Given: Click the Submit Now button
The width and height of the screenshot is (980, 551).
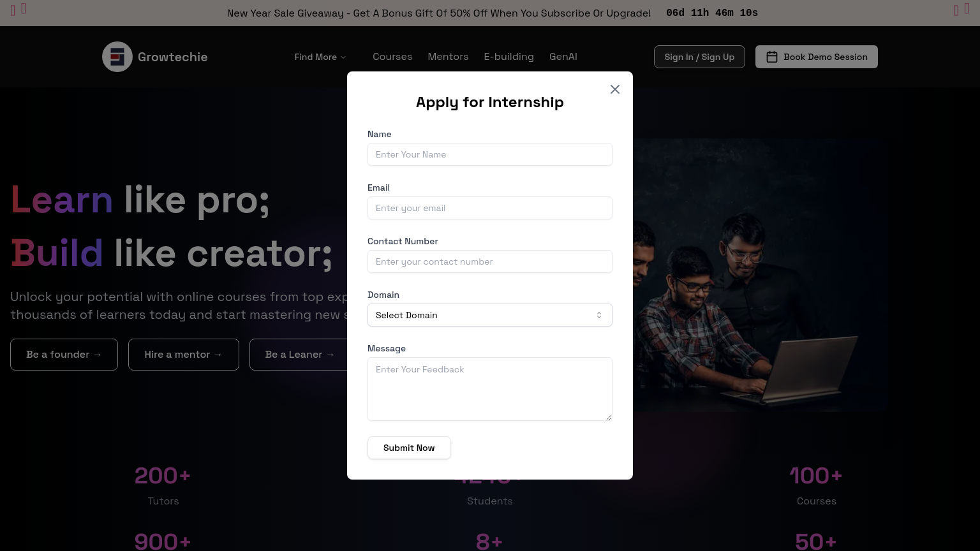Looking at the screenshot, I should coord(409,448).
